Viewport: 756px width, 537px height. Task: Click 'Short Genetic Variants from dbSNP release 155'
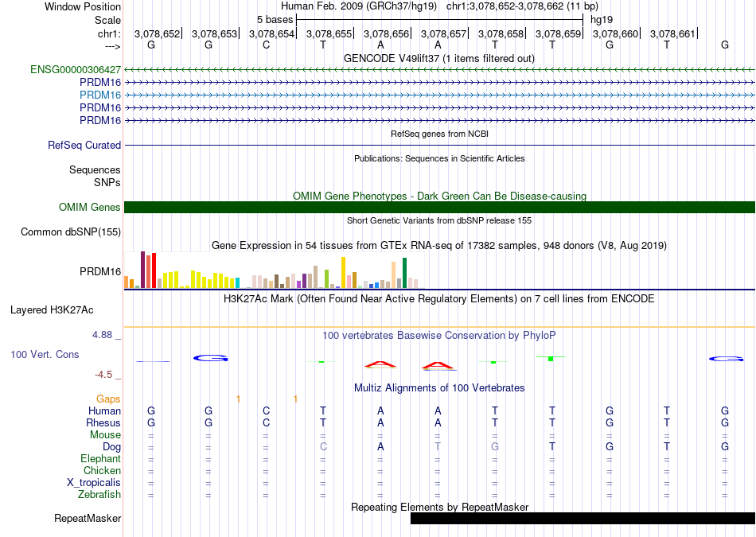tap(439, 221)
